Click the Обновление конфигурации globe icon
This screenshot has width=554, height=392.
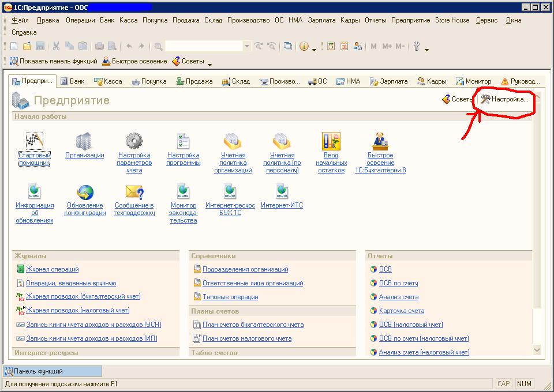[x=85, y=193]
